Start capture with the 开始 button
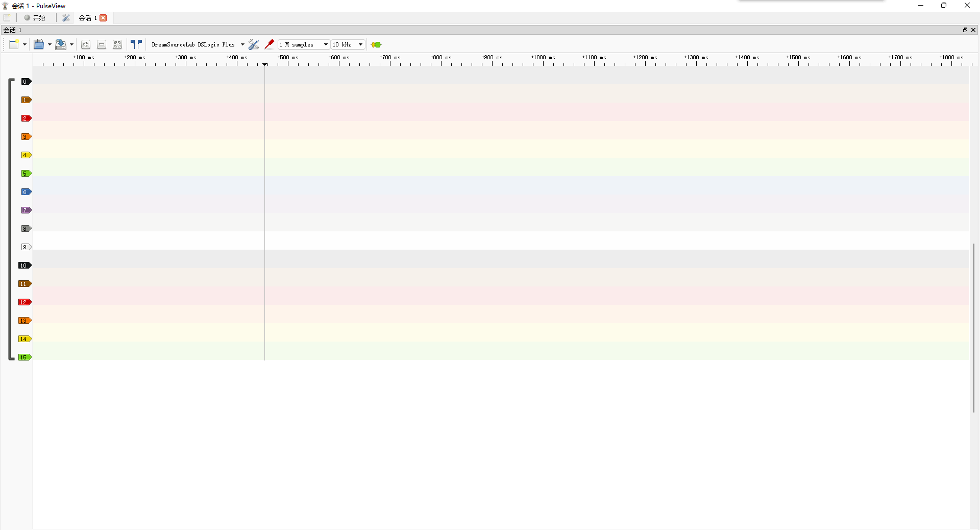This screenshot has width=980, height=530. click(35, 18)
